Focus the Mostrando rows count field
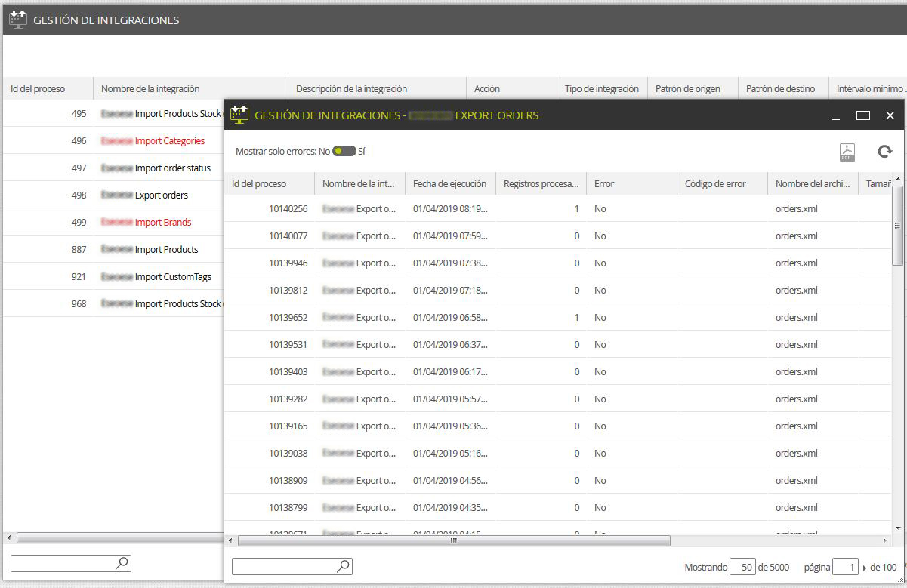907x588 pixels. point(742,567)
